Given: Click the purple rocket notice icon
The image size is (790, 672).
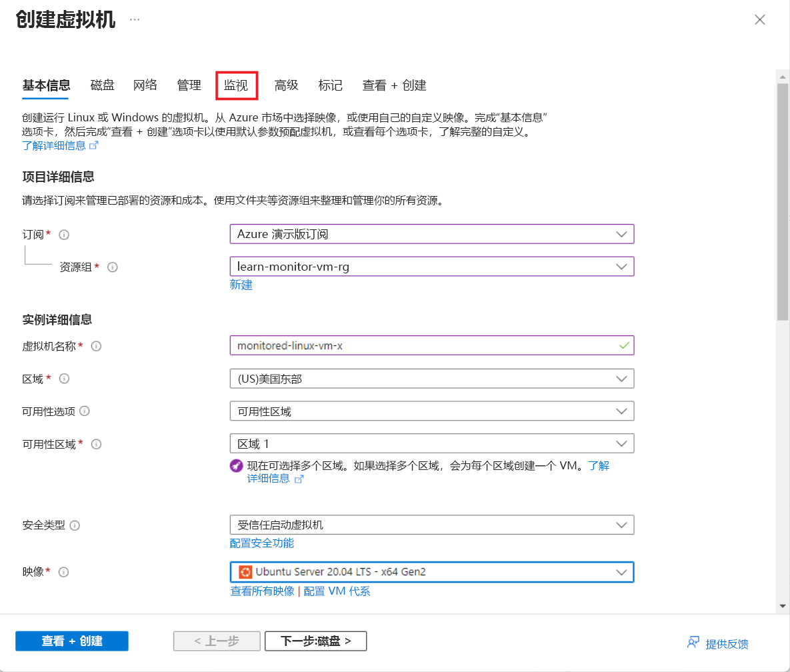Looking at the screenshot, I should tap(236, 465).
